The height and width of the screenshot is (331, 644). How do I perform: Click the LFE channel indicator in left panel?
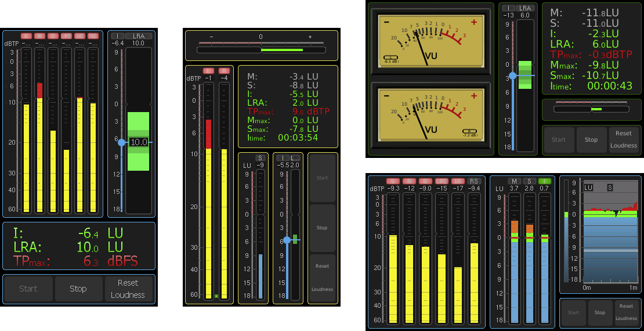point(66,36)
